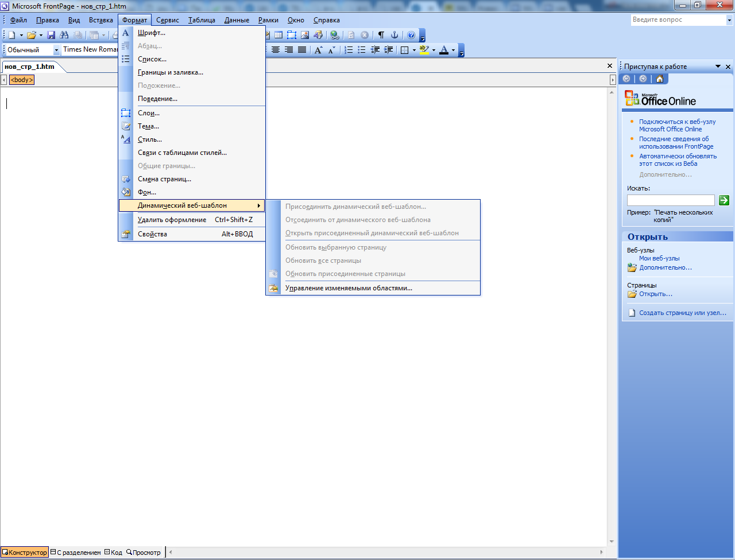Expand the Formatting toolbar options arrow
Image resolution: width=735 pixels, height=560 pixels.
coord(461,50)
